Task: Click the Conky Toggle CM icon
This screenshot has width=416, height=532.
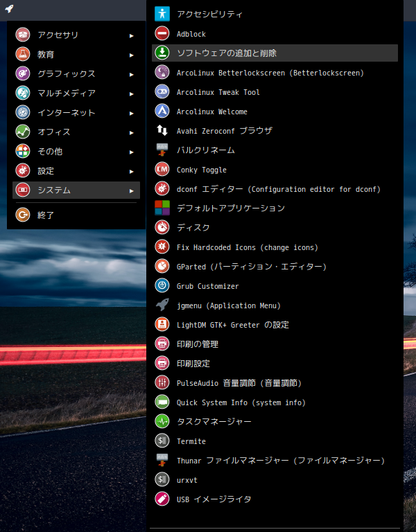Action: click(x=162, y=169)
